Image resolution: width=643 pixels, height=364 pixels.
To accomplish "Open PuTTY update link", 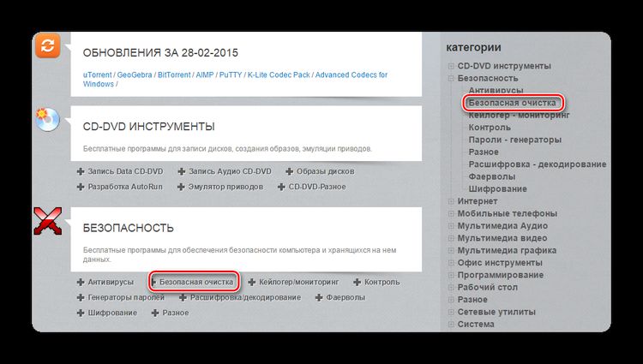I will tap(231, 75).
